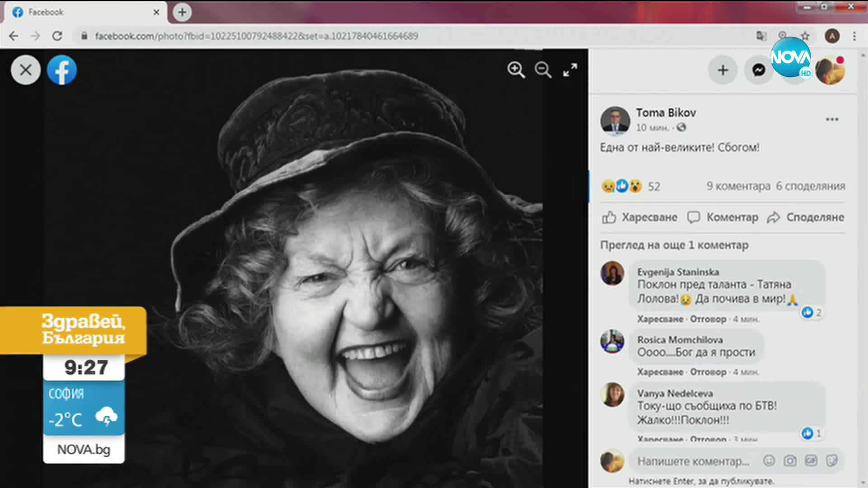This screenshot has width=868, height=488.
Task: Like the post with Харесване
Action: [x=640, y=217]
